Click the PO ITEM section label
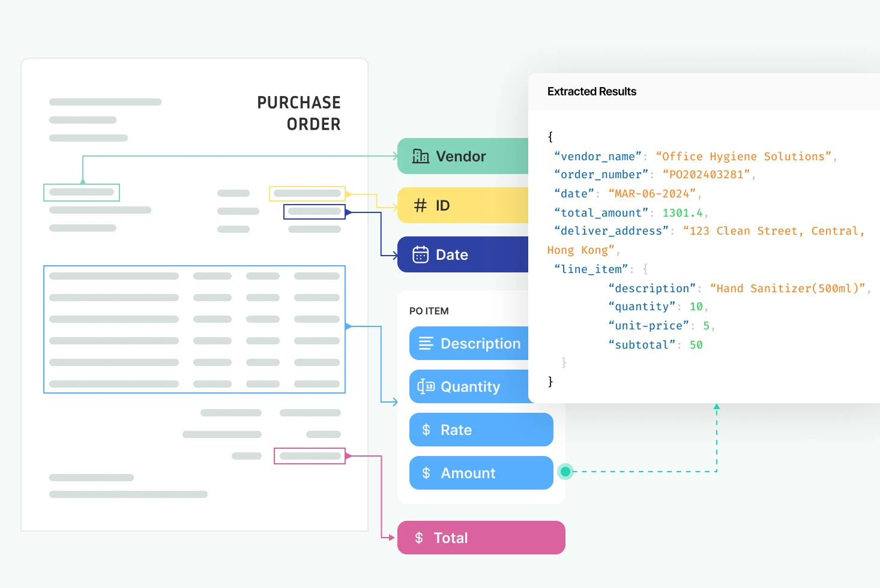The height and width of the screenshot is (588, 880). [x=429, y=311]
